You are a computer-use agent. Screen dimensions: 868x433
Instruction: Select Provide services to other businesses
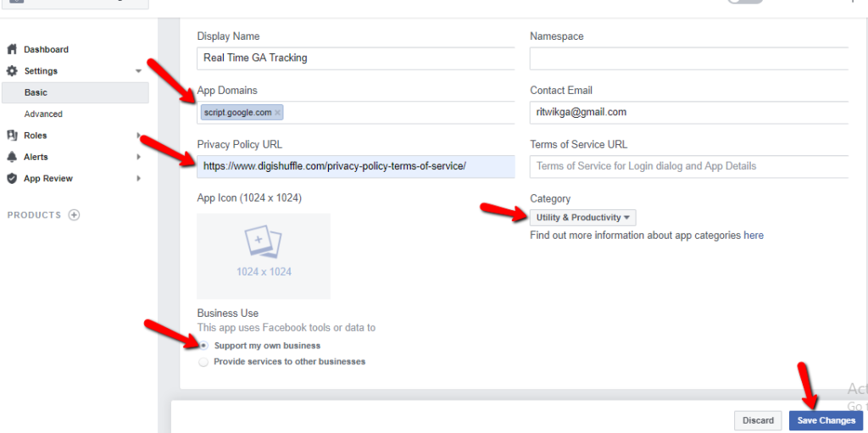[x=203, y=362]
